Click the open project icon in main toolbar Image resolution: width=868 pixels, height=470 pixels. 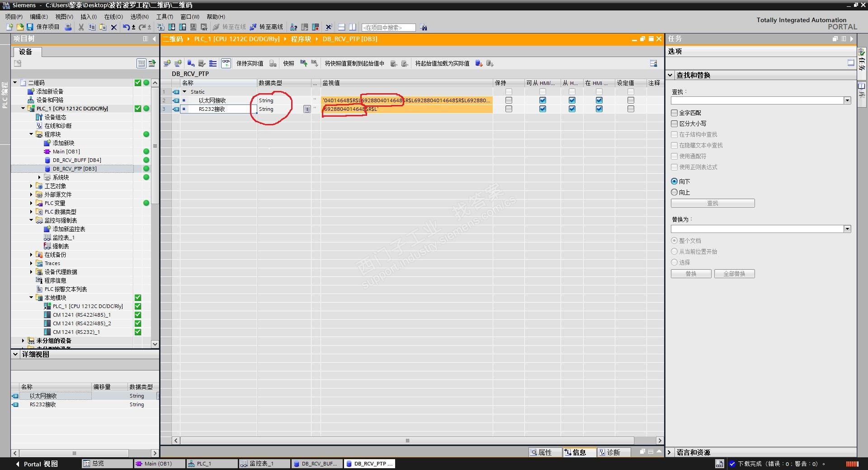click(x=19, y=27)
